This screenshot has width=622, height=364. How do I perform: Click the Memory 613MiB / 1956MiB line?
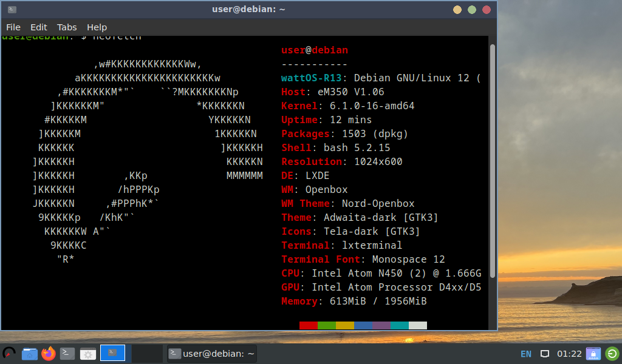tap(354, 301)
